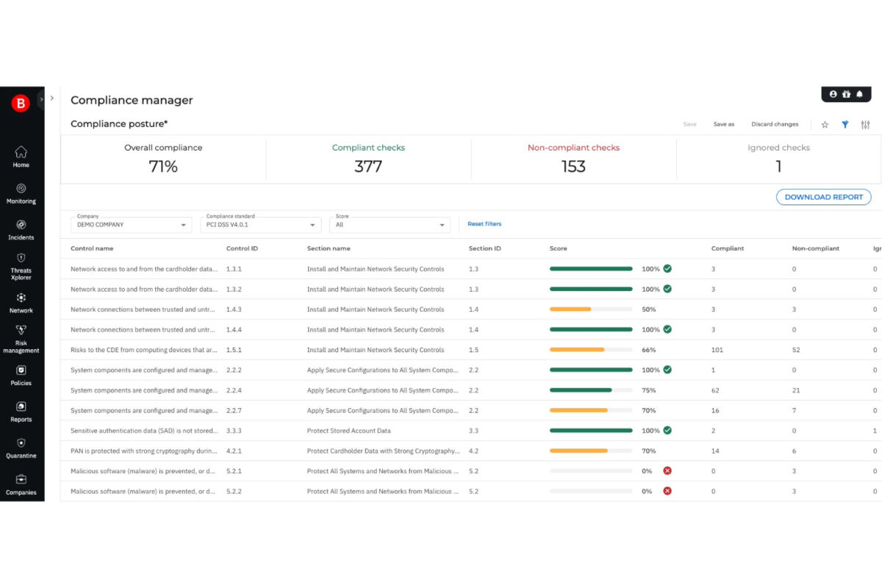Screen dimensions: 882x588
Task: Click non-compliant count 21 in row 2.2.4
Action: (x=797, y=390)
